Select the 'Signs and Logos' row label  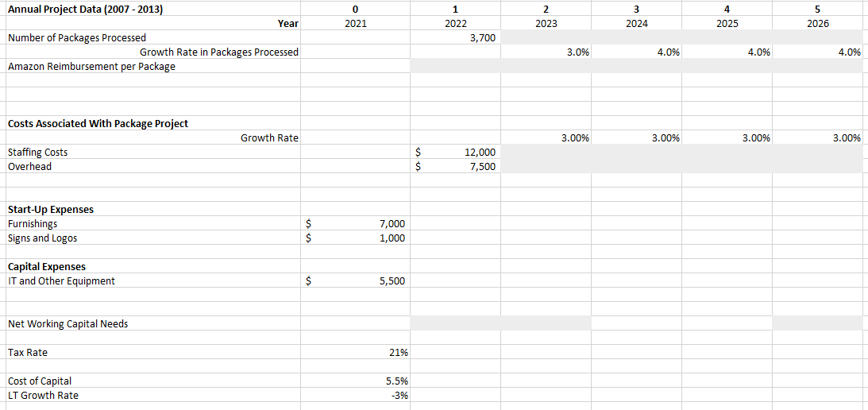(x=43, y=238)
